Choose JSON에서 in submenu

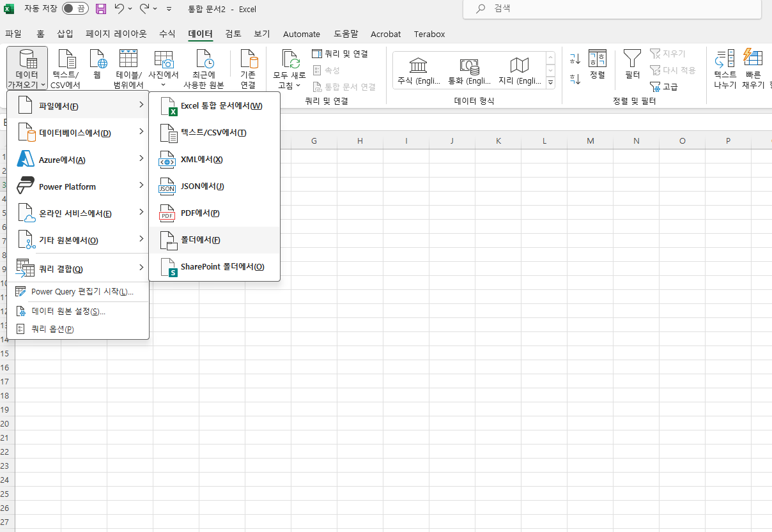click(214, 186)
